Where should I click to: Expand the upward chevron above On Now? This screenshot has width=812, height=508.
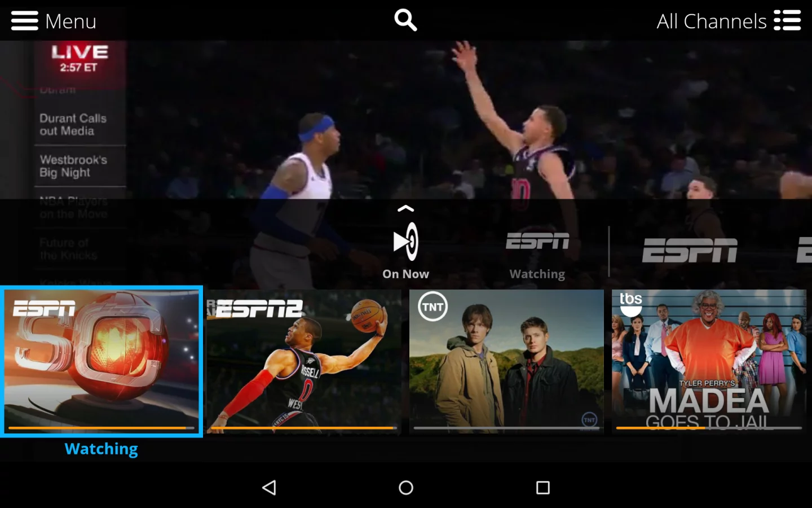(405, 208)
